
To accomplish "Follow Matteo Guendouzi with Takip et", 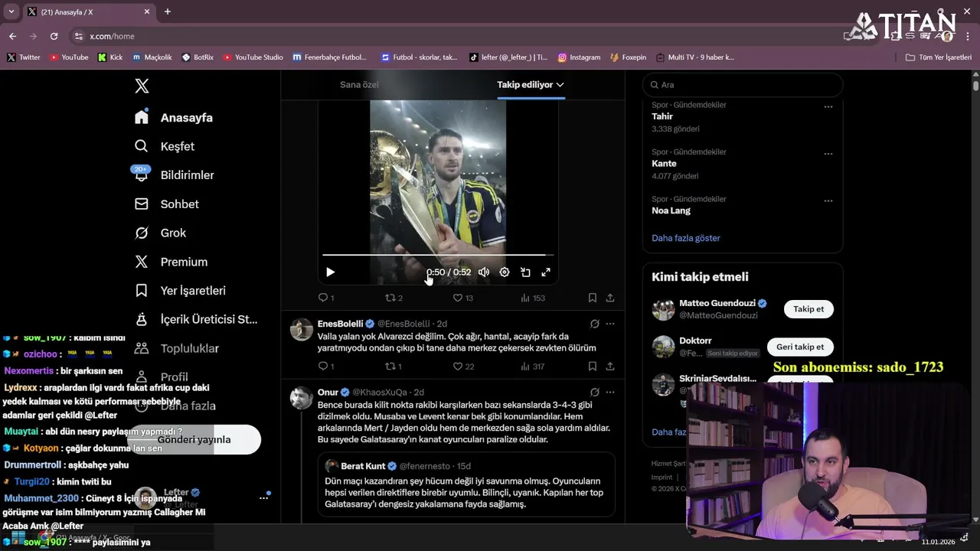I will [x=808, y=309].
